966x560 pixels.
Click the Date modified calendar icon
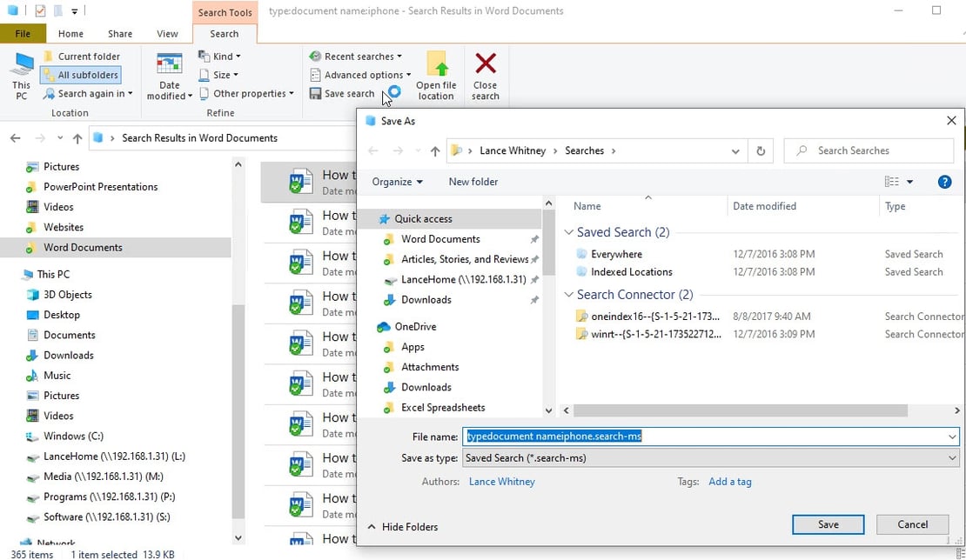[x=169, y=65]
